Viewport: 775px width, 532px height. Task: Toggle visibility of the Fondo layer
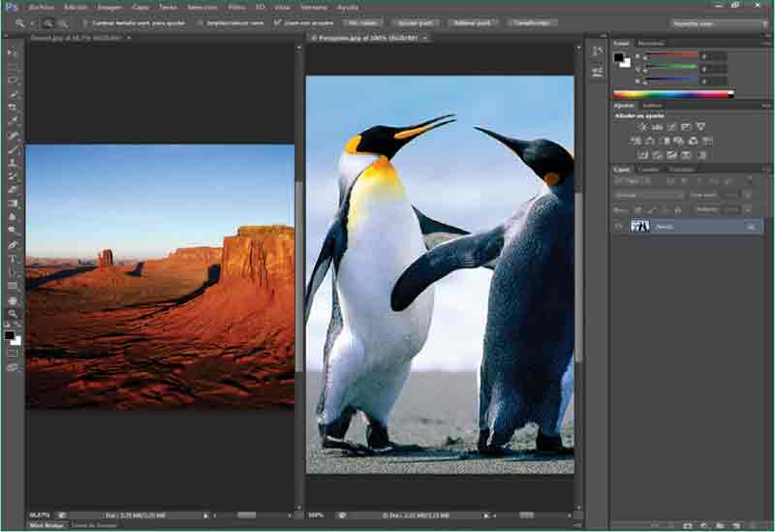(619, 226)
